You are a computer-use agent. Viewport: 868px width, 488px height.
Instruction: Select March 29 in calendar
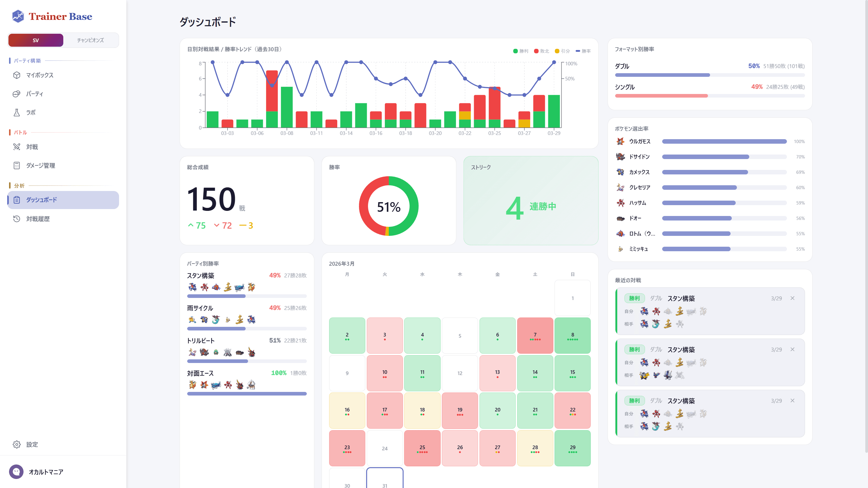point(572,448)
